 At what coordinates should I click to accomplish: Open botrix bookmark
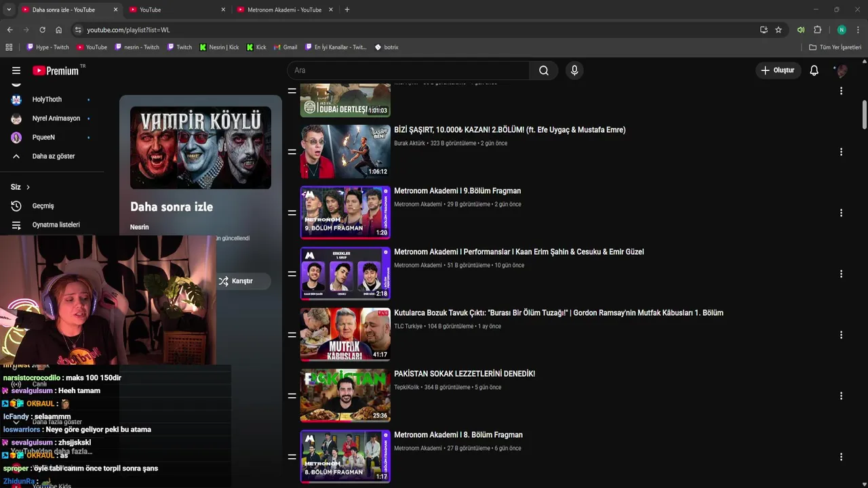click(x=387, y=47)
